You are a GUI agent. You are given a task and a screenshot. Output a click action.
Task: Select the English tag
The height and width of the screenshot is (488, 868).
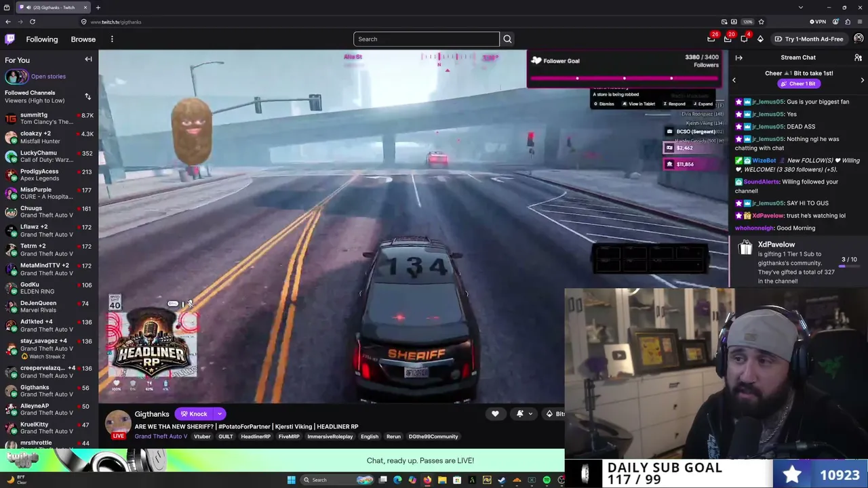coord(370,436)
